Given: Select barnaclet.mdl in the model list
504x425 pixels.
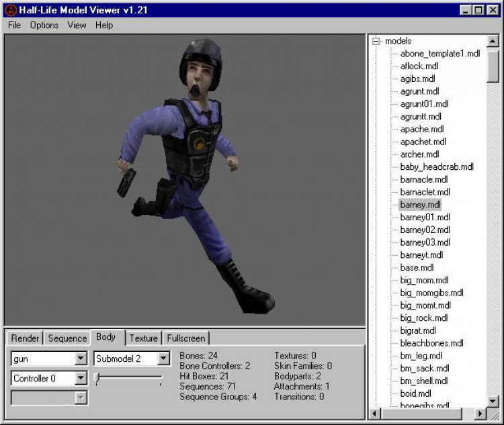Looking at the screenshot, I should (425, 192).
